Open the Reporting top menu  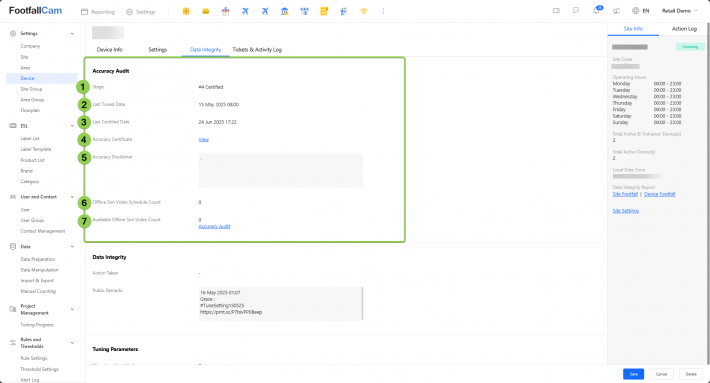[x=98, y=12]
